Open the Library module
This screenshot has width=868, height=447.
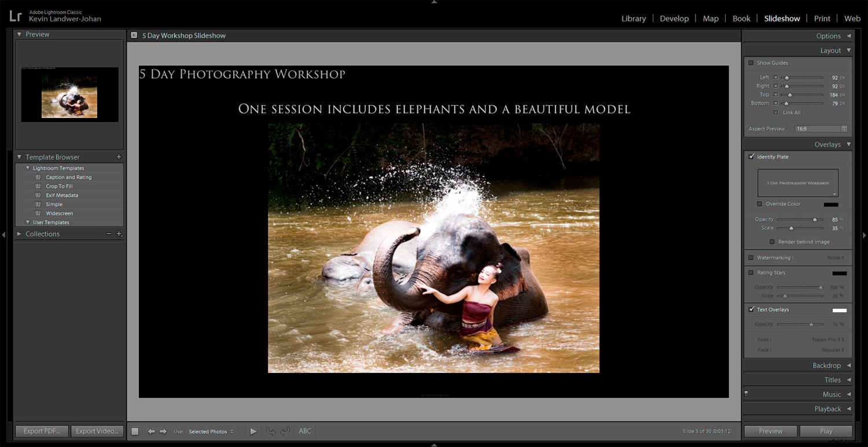[633, 18]
